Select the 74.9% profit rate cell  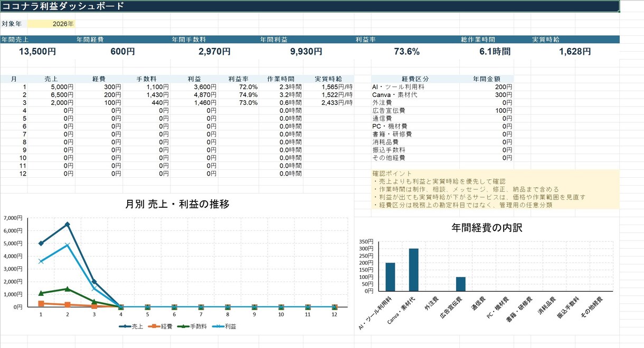(238, 95)
